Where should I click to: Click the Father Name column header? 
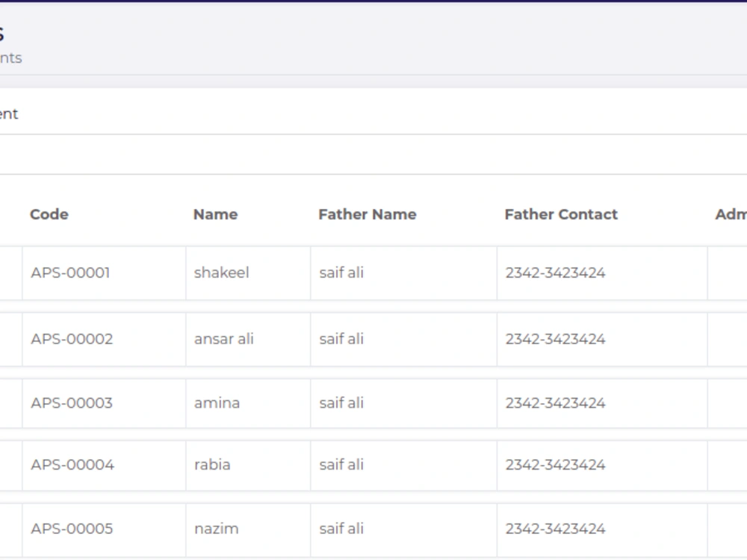tap(368, 214)
